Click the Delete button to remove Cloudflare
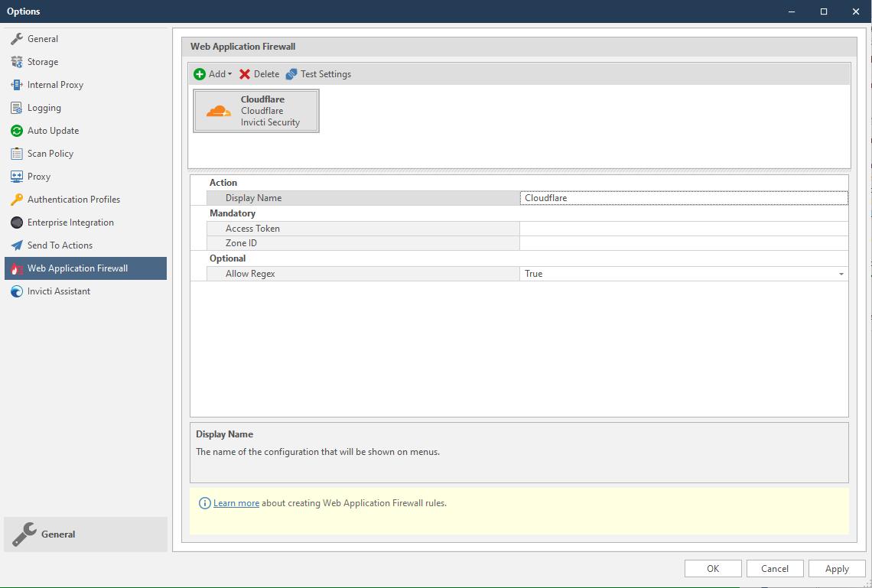 pos(259,73)
